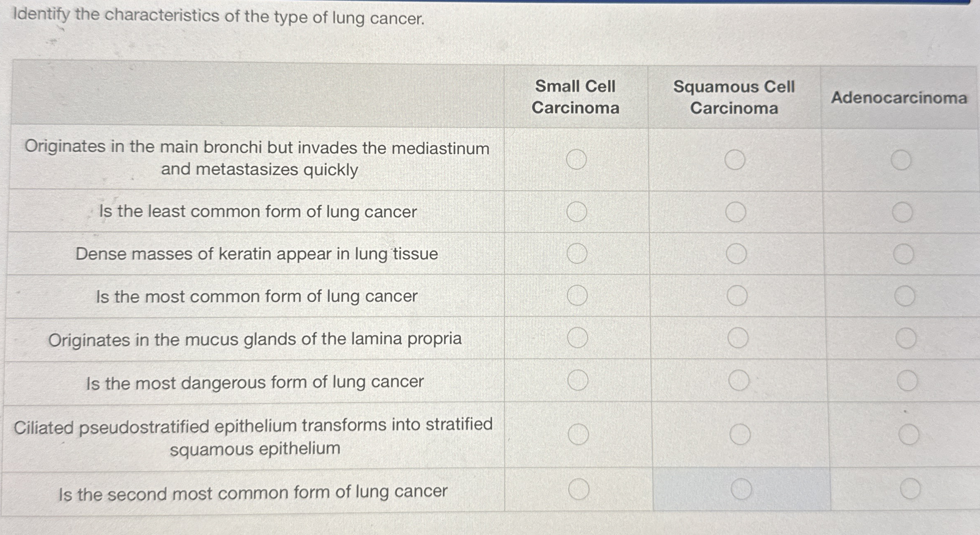Select Squamous Cell for invades mediastinum row
Image resolution: width=980 pixels, height=535 pixels.
(x=735, y=160)
